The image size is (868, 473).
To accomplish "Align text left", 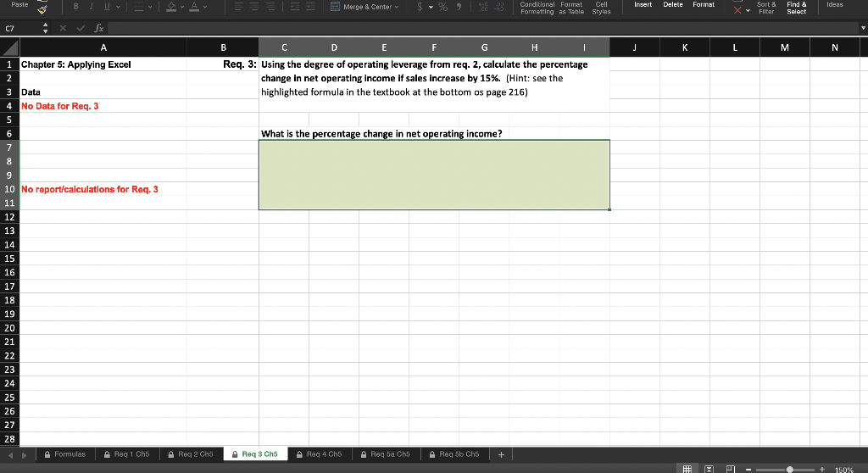I will 238,7.
